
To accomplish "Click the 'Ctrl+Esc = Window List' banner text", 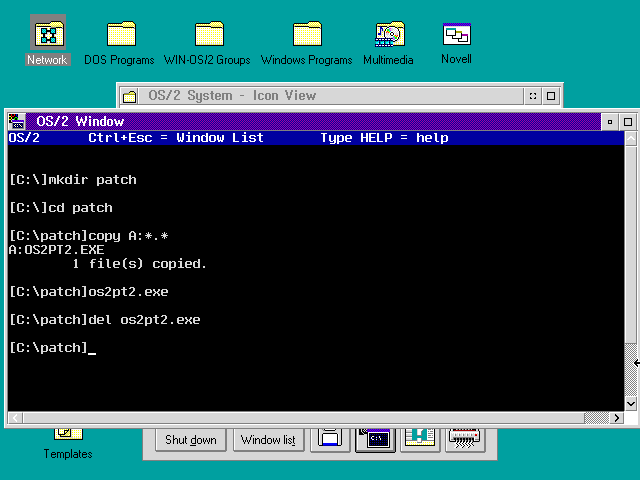I will pos(176,138).
